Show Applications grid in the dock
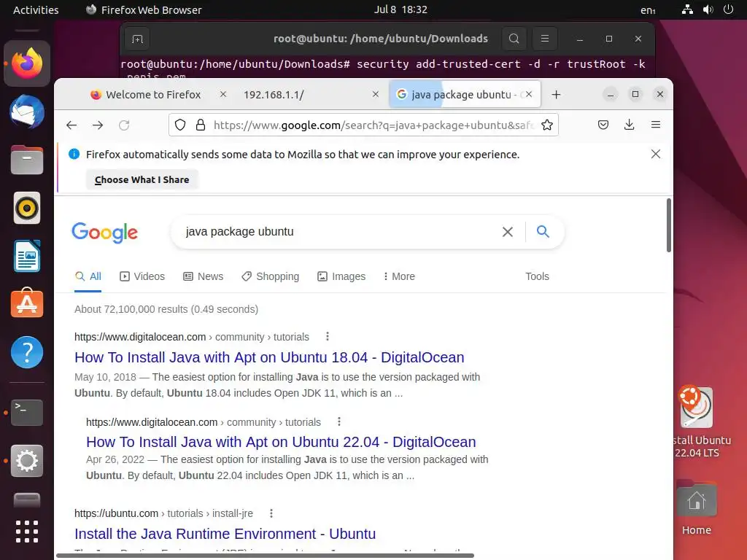The width and height of the screenshot is (747, 560). click(x=27, y=532)
